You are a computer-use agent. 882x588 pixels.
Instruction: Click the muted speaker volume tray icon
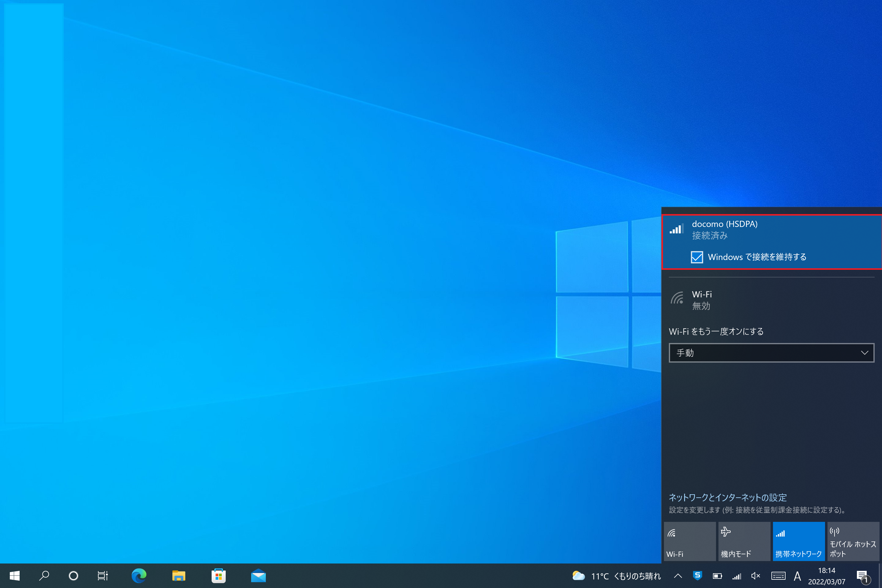tap(756, 576)
